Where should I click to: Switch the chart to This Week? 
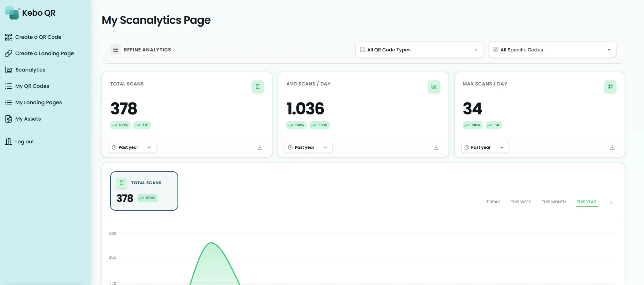click(521, 202)
